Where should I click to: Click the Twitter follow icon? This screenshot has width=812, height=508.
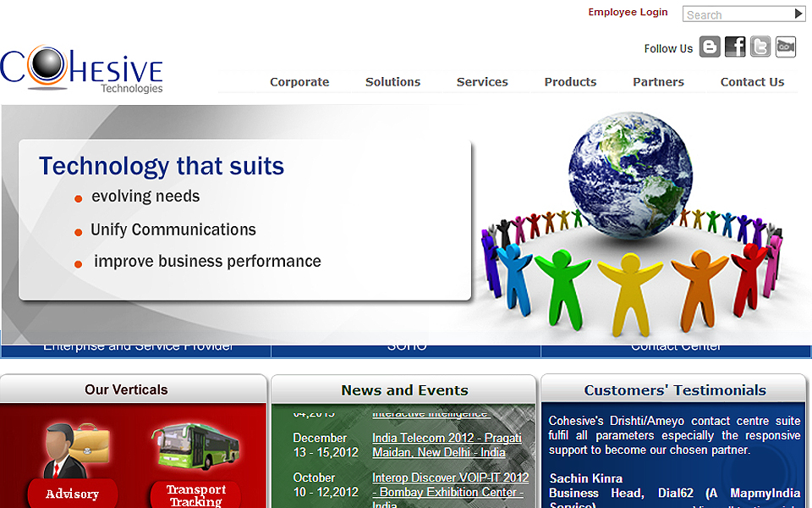(x=760, y=47)
